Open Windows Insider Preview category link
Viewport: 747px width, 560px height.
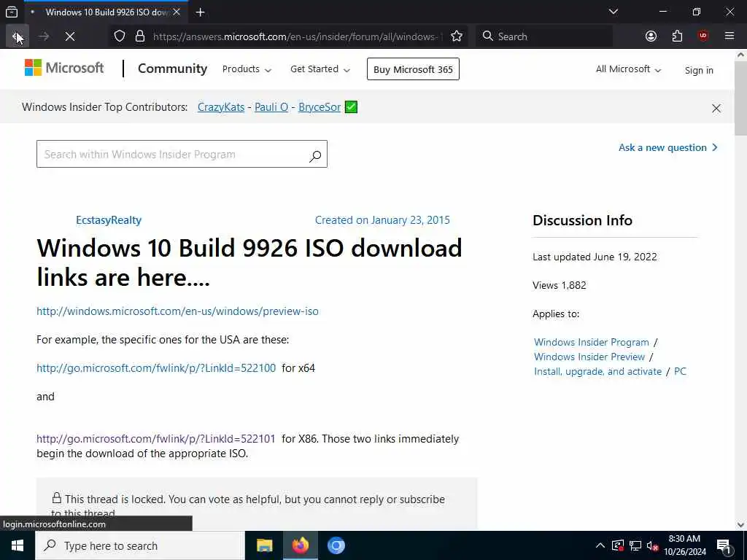[x=589, y=357]
